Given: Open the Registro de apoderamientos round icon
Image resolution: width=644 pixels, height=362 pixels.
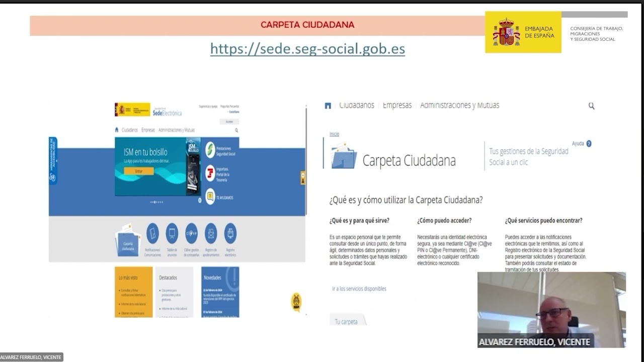Looking at the screenshot, I should coord(211,233).
